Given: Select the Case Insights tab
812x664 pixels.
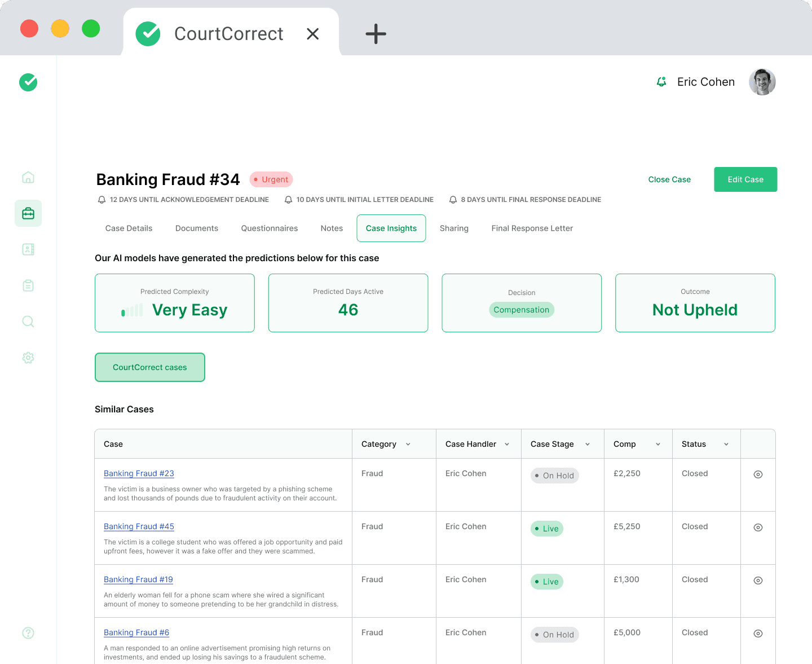Looking at the screenshot, I should click(x=391, y=228).
